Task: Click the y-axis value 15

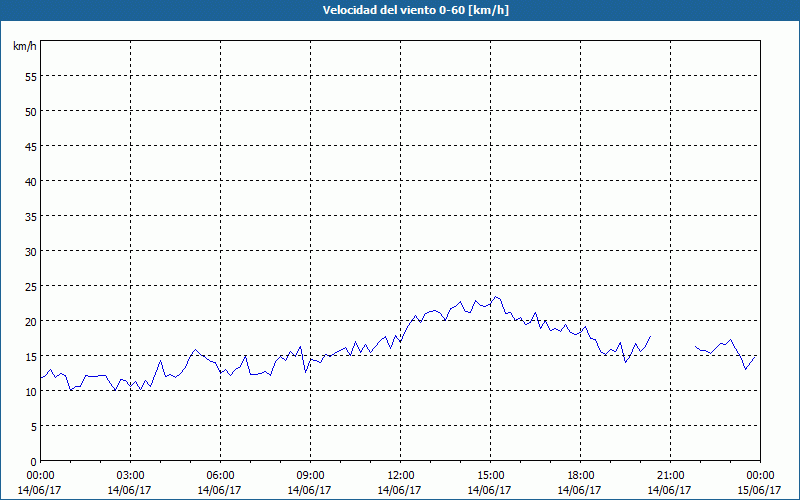Action: (x=31, y=358)
